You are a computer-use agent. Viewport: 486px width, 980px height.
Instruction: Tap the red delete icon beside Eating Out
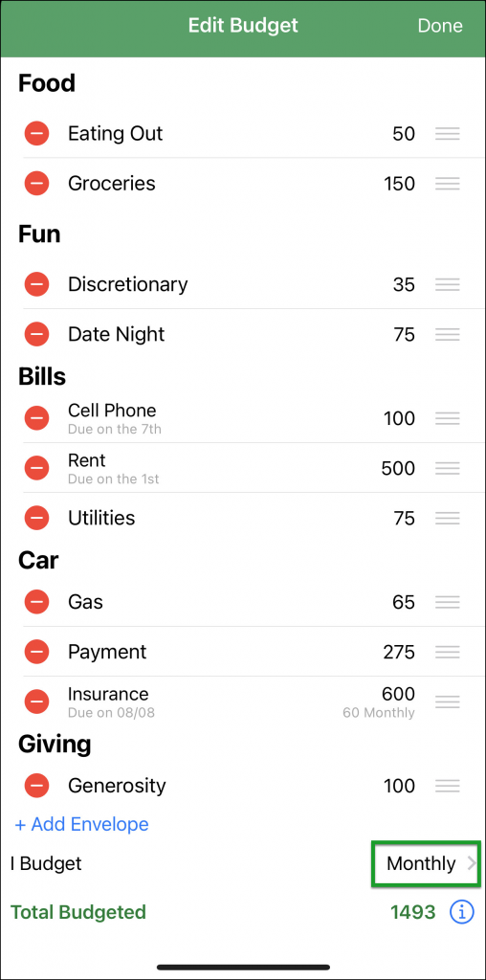[x=37, y=133]
